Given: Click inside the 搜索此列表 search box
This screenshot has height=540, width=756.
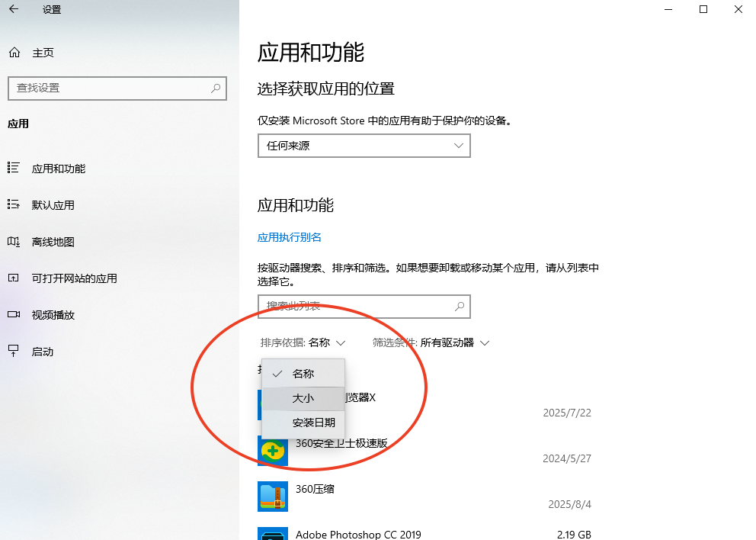Looking at the screenshot, I should coord(364,306).
